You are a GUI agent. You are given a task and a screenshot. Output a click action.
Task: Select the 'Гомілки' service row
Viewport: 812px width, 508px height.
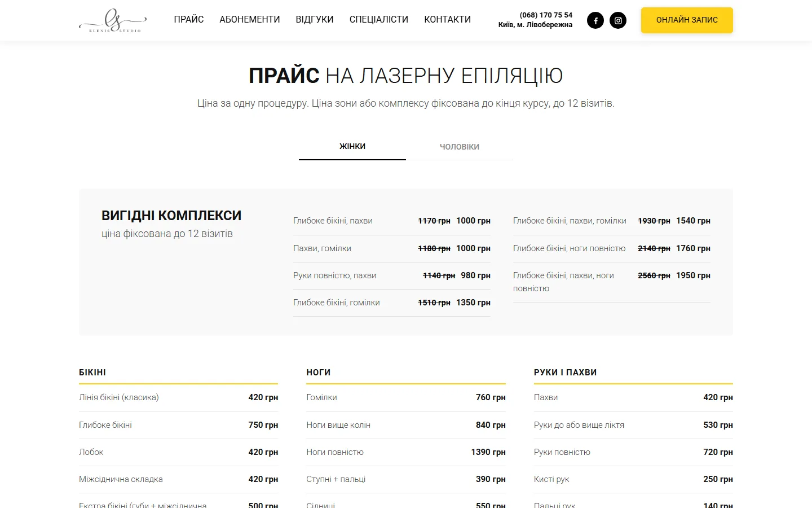coord(406,397)
